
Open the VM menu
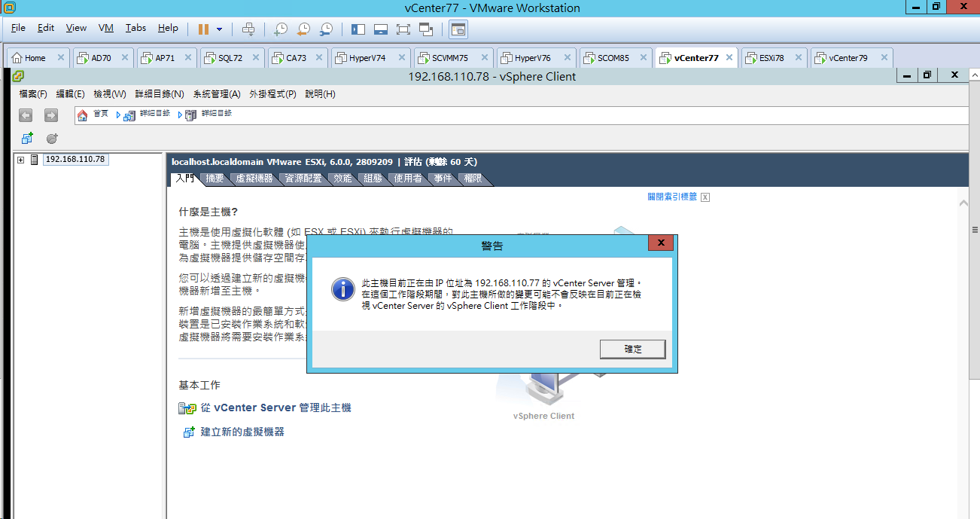106,28
